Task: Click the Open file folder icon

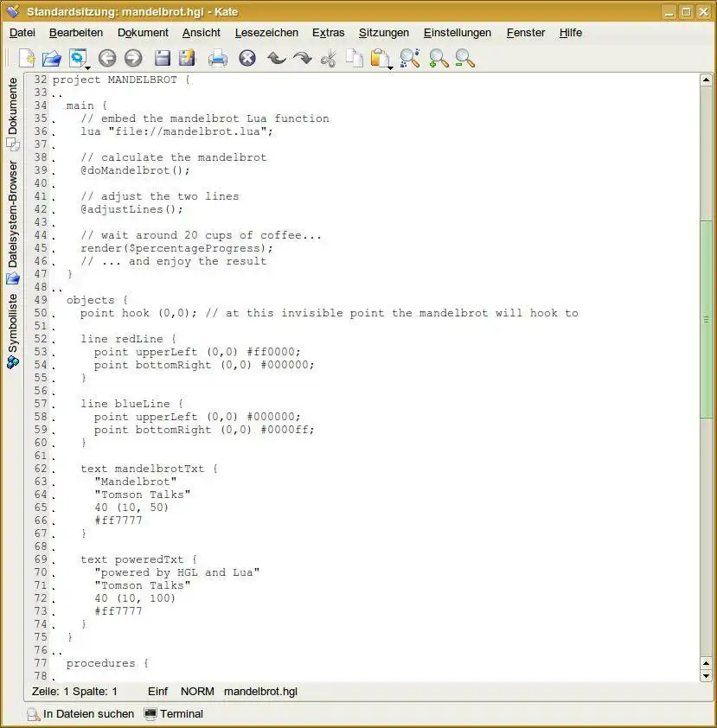Action: pyautogui.click(x=52, y=59)
